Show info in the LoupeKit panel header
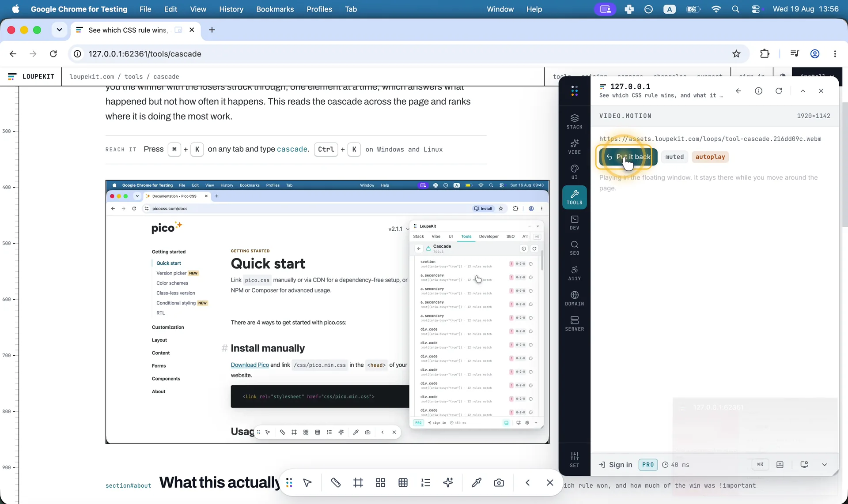 coord(758,91)
